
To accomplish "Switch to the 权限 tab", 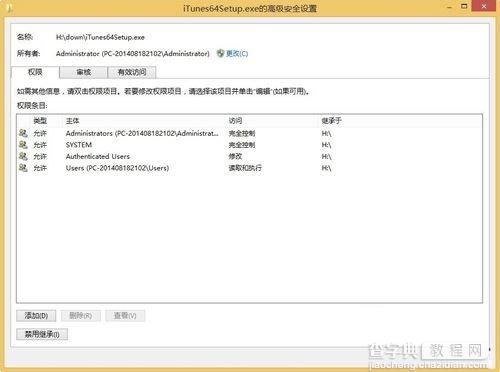I will [x=35, y=72].
